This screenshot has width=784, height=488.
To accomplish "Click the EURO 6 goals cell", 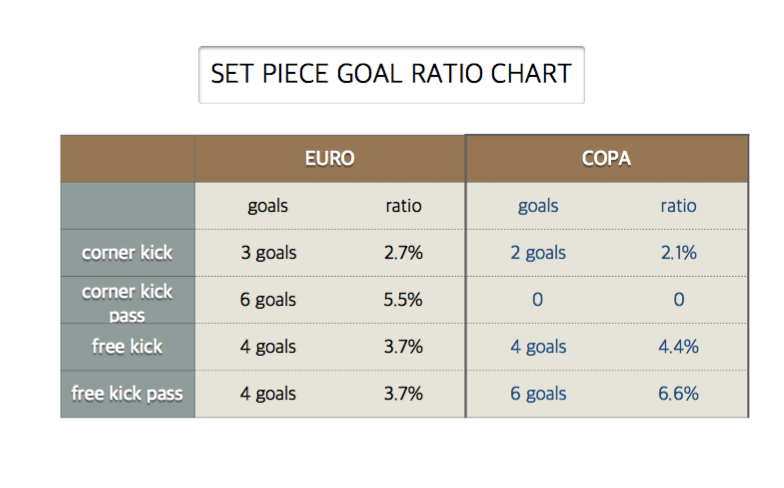I will coord(268,300).
